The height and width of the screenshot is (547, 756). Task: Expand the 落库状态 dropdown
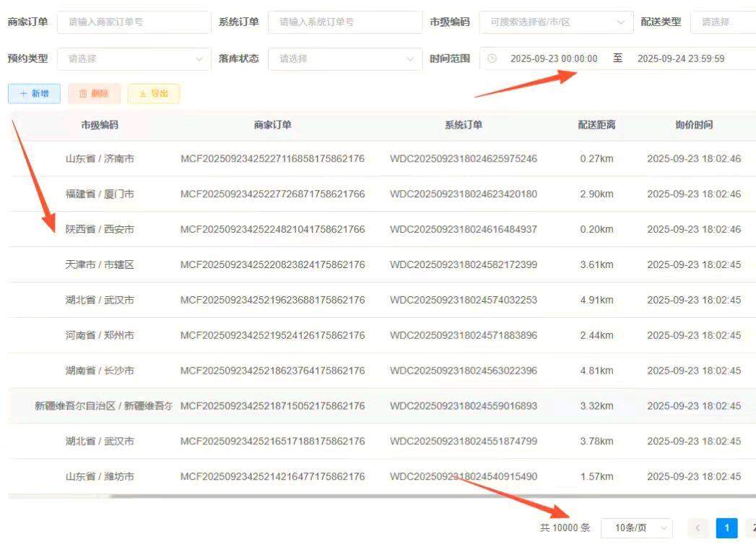click(x=344, y=59)
